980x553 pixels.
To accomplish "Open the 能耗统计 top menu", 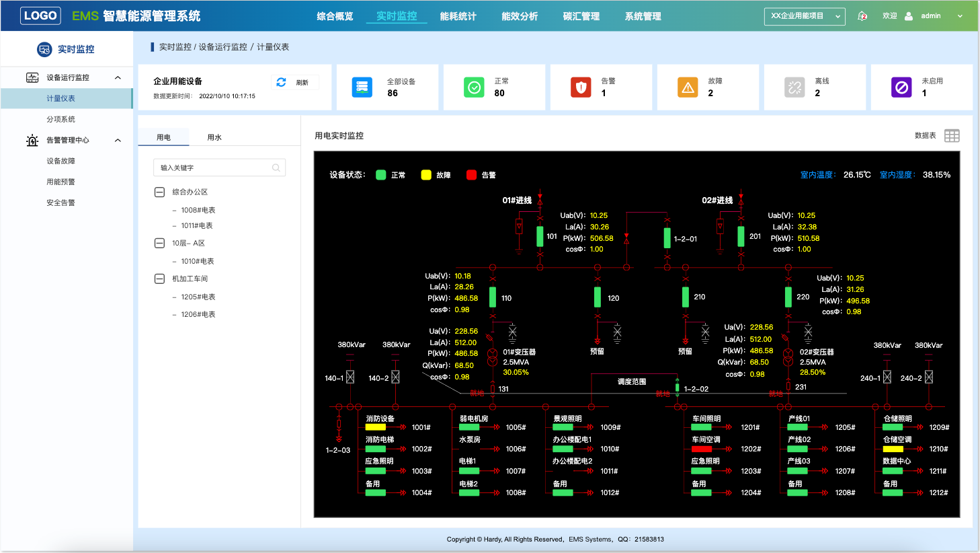I will click(458, 16).
